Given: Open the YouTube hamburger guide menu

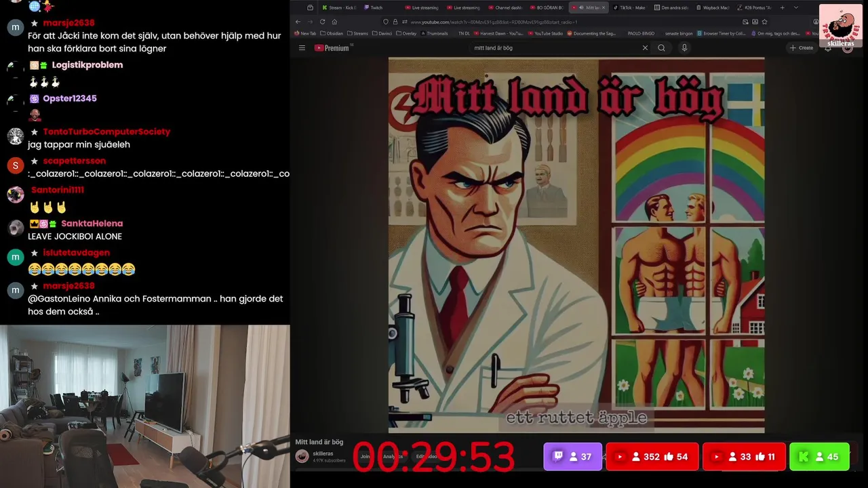Looking at the screenshot, I should tap(302, 48).
